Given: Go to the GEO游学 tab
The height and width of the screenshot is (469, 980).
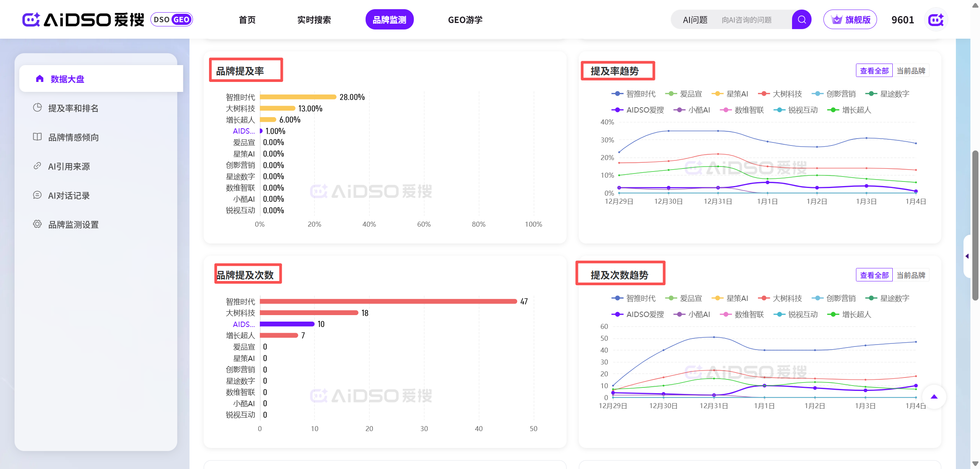Looking at the screenshot, I should pyautogui.click(x=465, y=20).
